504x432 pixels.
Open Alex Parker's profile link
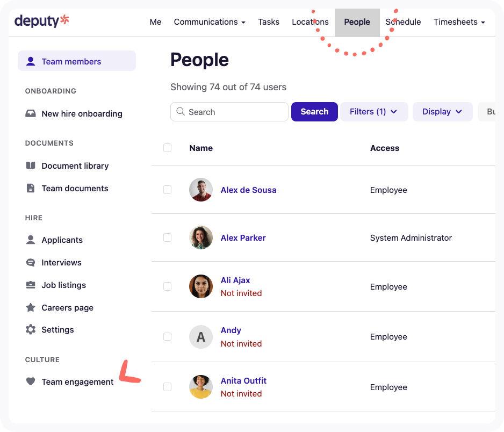tap(243, 237)
